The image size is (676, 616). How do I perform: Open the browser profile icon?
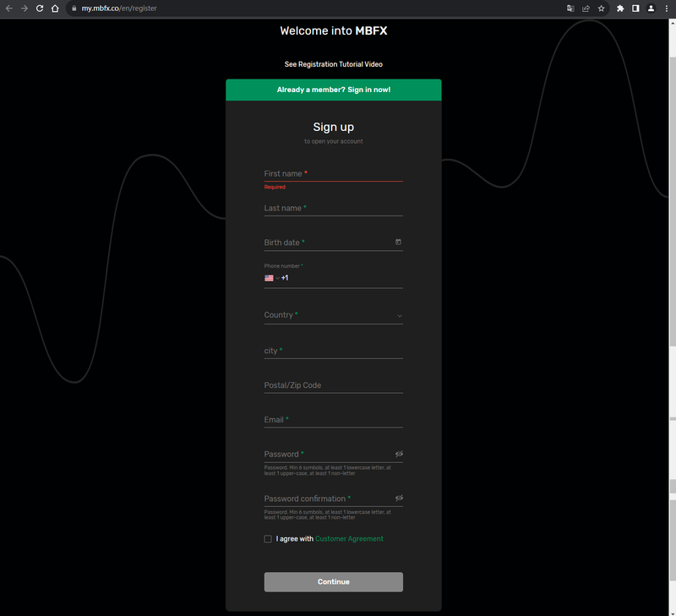point(651,8)
